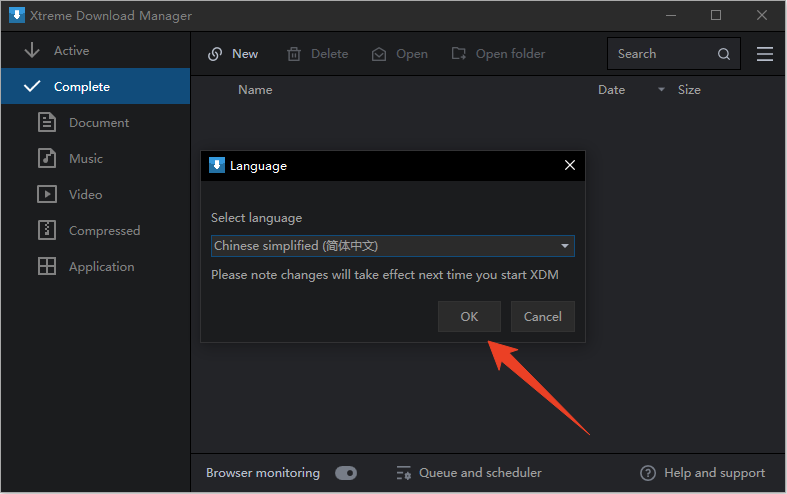787x494 pixels.
Task: Select the Music category icon
Action: pyautogui.click(x=47, y=158)
